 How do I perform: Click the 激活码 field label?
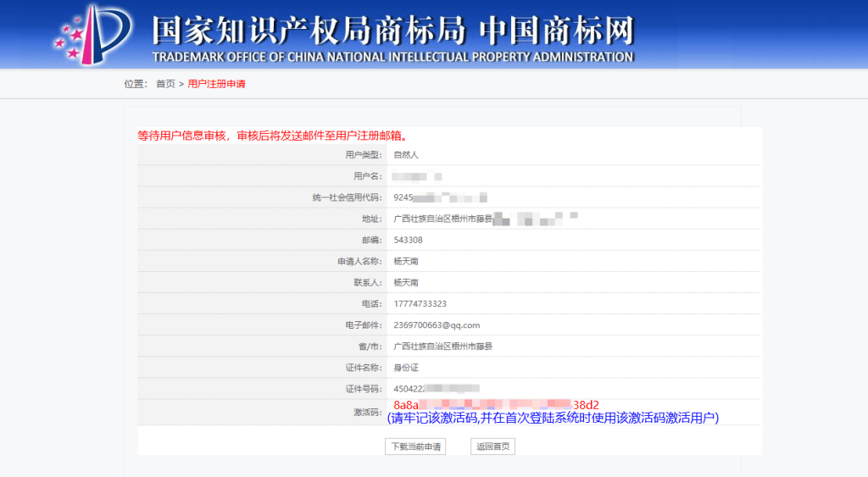368,413
